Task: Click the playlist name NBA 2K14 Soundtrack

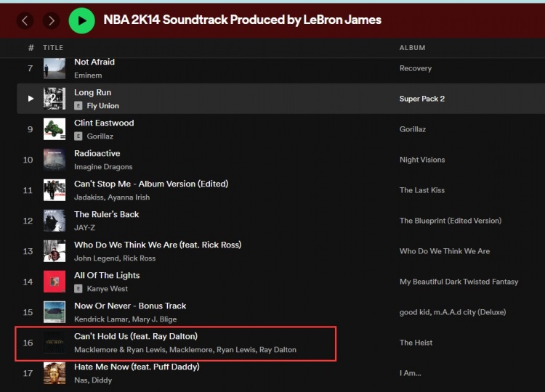Action: click(x=242, y=20)
